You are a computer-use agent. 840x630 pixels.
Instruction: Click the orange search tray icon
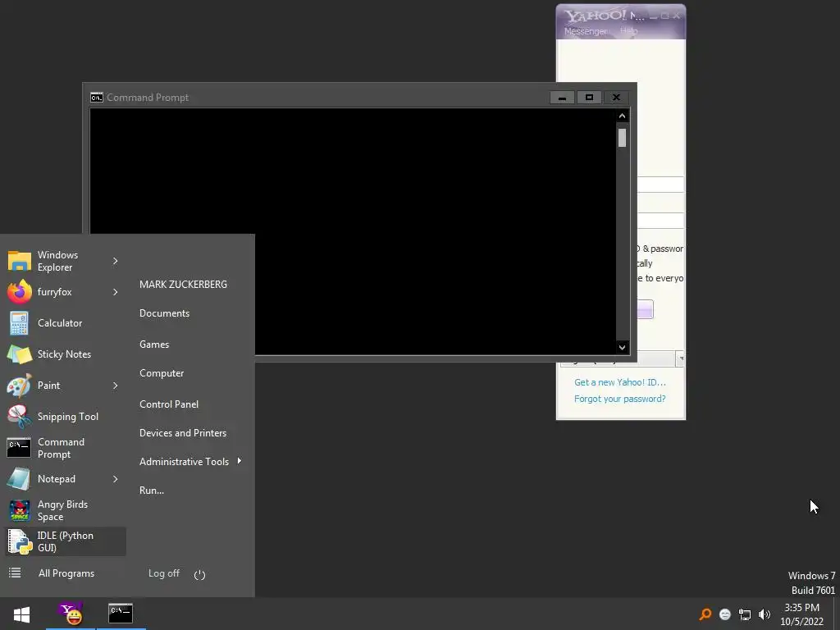[x=705, y=614]
